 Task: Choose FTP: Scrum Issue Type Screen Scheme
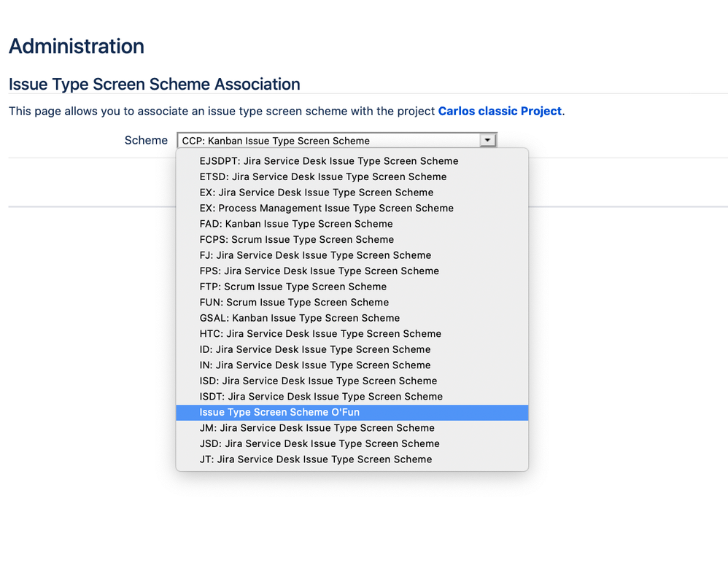(x=352, y=287)
